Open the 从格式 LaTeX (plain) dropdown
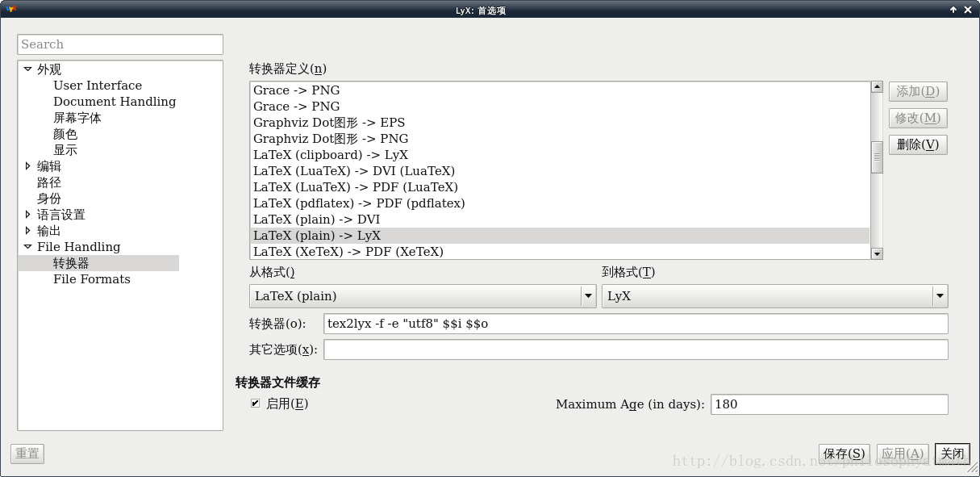The width and height of the screenshot is (980, 477). click(x=423, y=296)
